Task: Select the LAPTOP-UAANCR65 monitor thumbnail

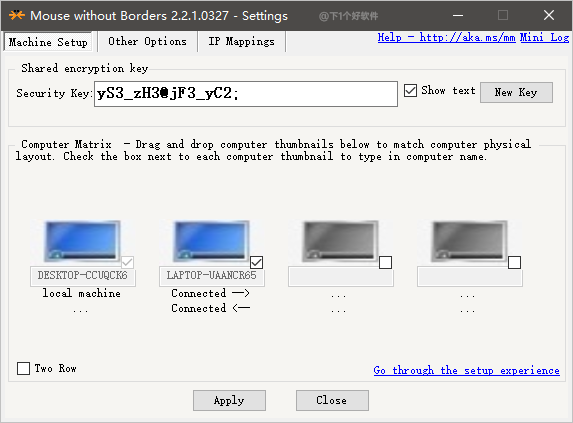Action: [211, 241]
